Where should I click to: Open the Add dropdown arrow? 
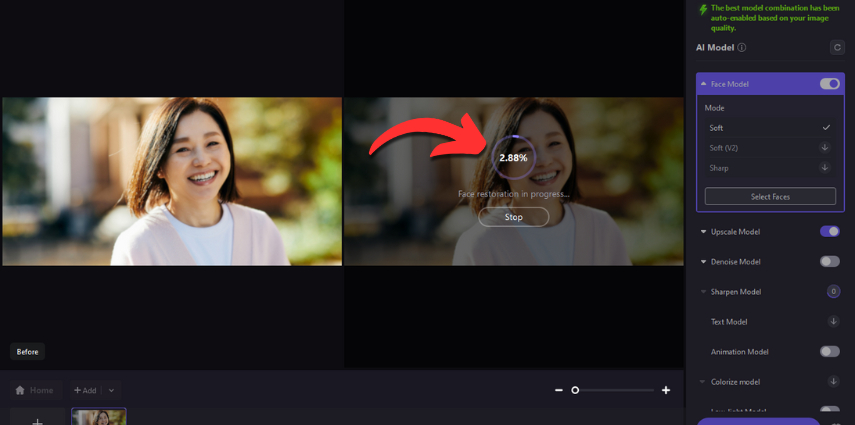click(111, 390)
